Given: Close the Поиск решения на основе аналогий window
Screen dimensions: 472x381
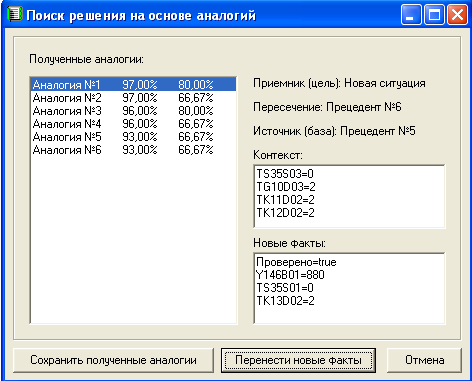Looking at the screenshot, I should click(x=457, y=15).
